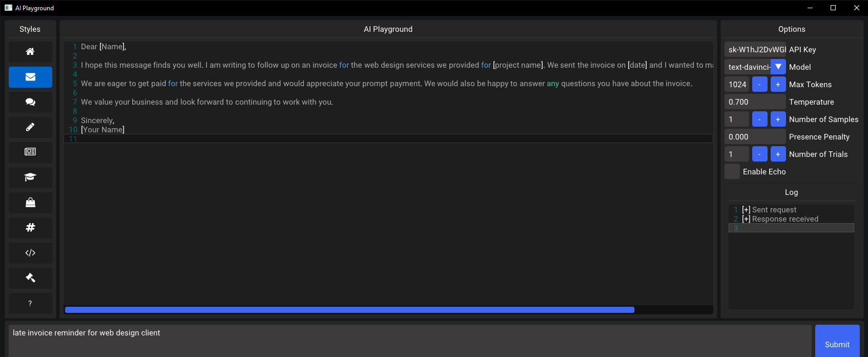Click the AI Playground window icon
Image resolution: width=868 pixels, height=357 pixels.
point(8,8)
